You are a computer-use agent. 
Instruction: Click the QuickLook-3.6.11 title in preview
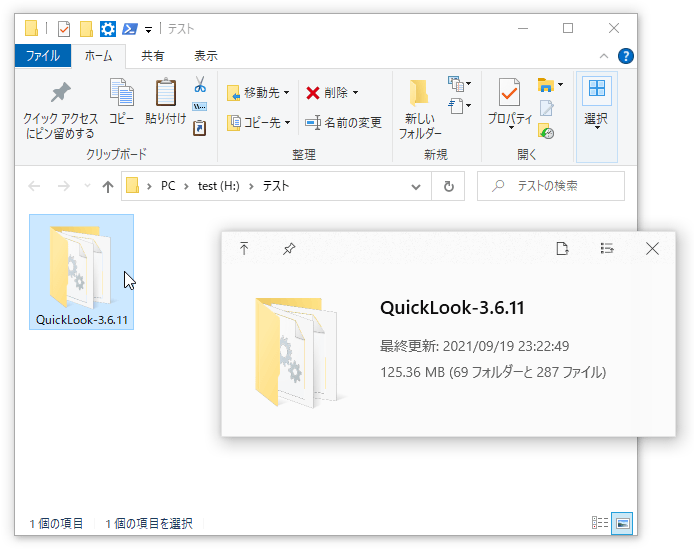(x=452, y=308)
